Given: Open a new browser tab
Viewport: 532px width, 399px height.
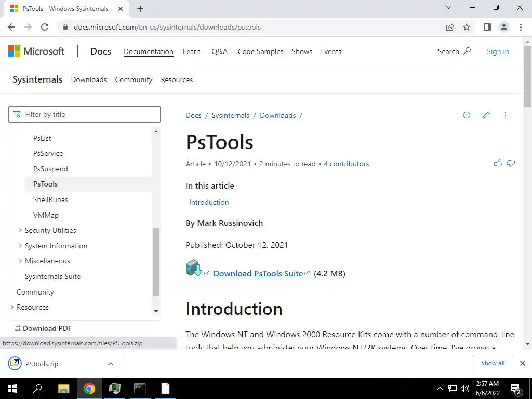Looking at the screenshot, I should click(140, 9).
